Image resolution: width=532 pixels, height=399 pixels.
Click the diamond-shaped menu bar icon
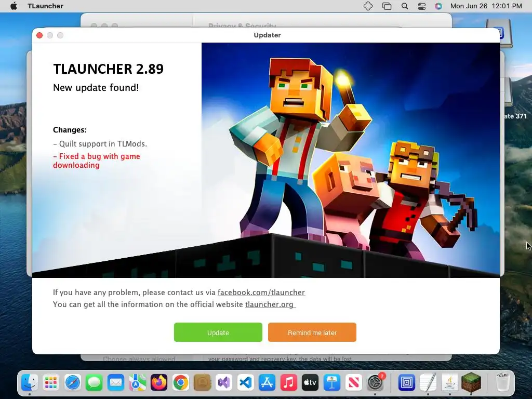[x=368, y=6]
